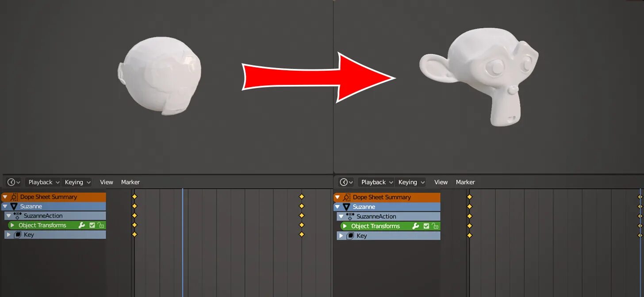Collapse SuzanneAction row in right panel
Screen dimensions: 644x297
tap(341, 217)
